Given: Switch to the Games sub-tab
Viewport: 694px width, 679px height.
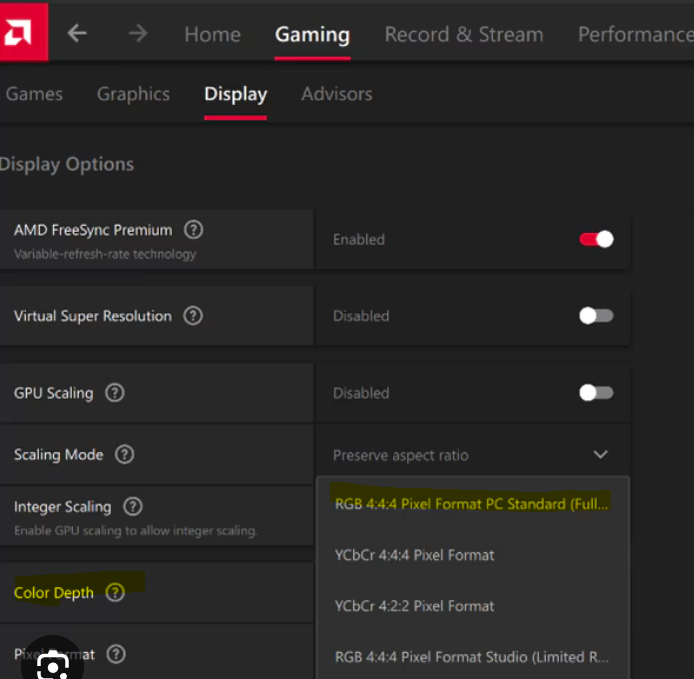Looking at the screenshot, I should coord(34,94).
